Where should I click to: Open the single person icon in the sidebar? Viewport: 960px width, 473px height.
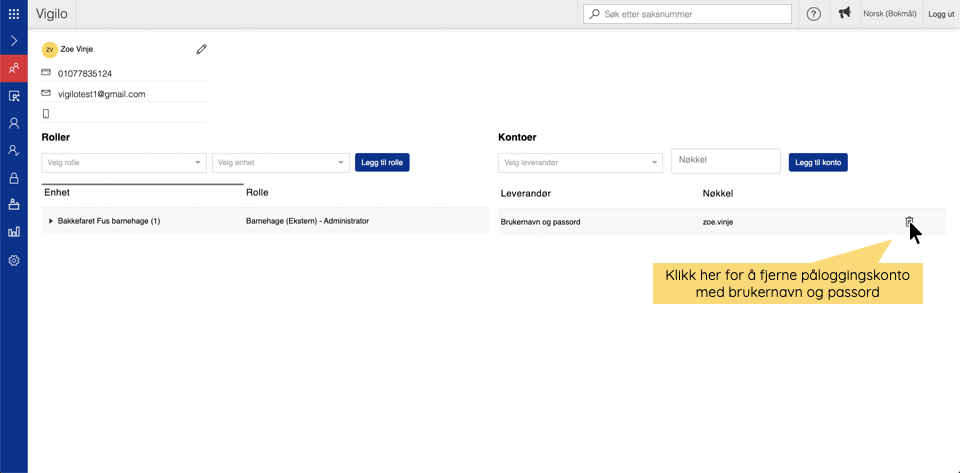point(13,123)
